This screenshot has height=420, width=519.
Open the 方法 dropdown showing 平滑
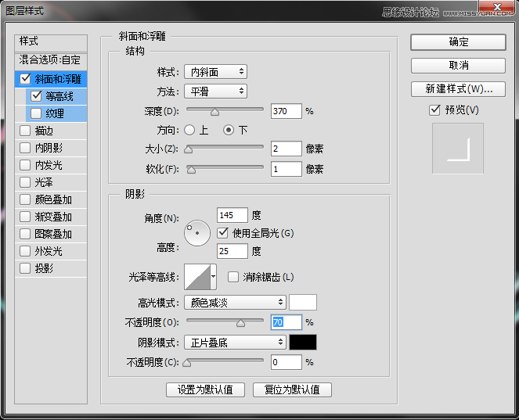(x=215, y=92)
